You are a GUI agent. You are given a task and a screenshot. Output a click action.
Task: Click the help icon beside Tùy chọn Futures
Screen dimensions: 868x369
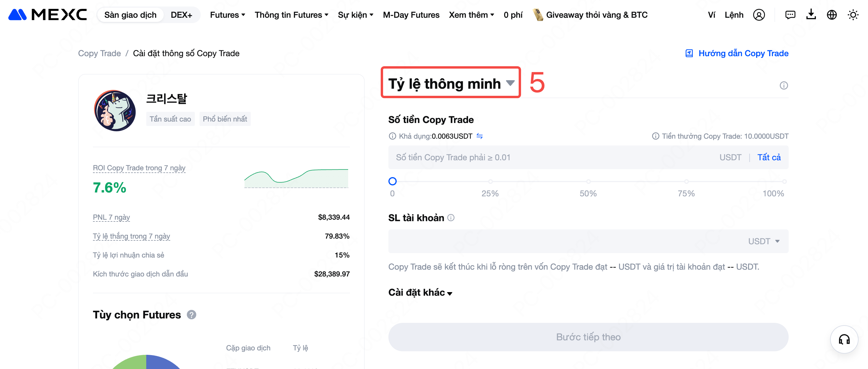coord(191,315)
